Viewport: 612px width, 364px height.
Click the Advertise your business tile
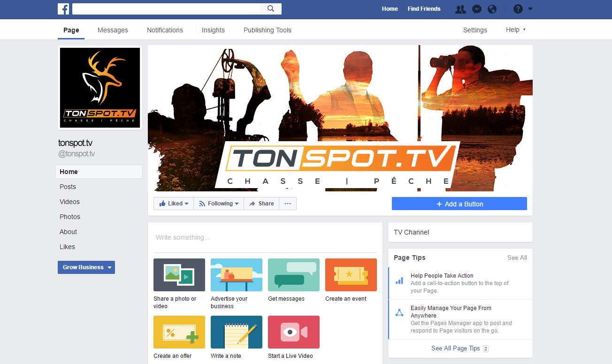tap(237, 283)
